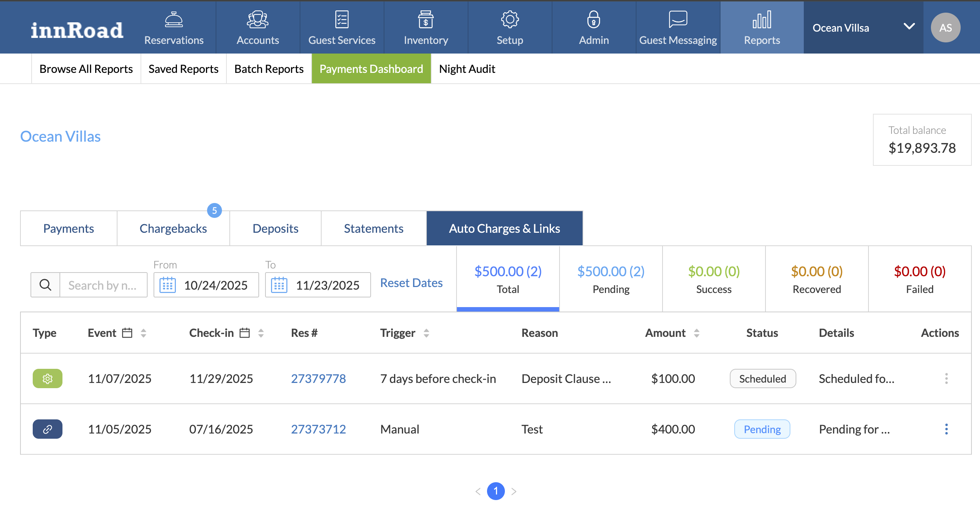This screenshot has height=522, width=980.
Task: Switch to the Chargebacks tab
Action: (173, 228)
